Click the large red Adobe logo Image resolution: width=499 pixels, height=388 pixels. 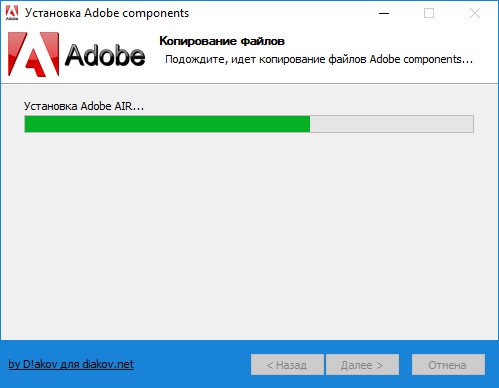tap(33, 54)
